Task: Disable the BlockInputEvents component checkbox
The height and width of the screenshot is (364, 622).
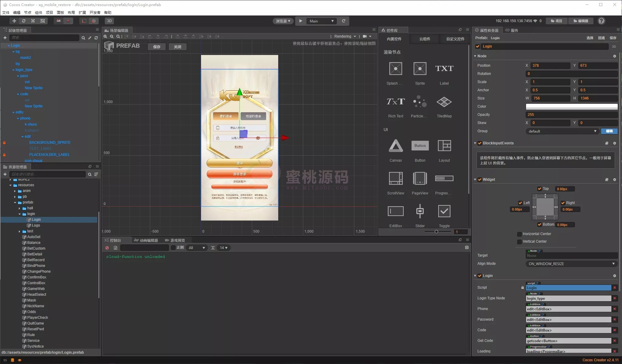Action: (x=480, y=143)
